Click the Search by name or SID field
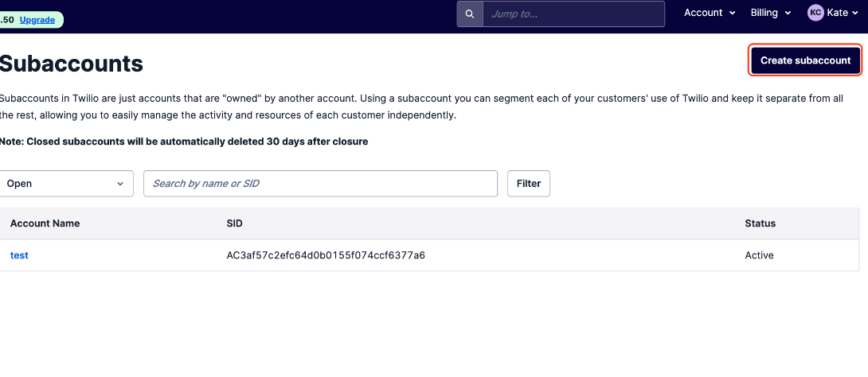 point(320,184)
